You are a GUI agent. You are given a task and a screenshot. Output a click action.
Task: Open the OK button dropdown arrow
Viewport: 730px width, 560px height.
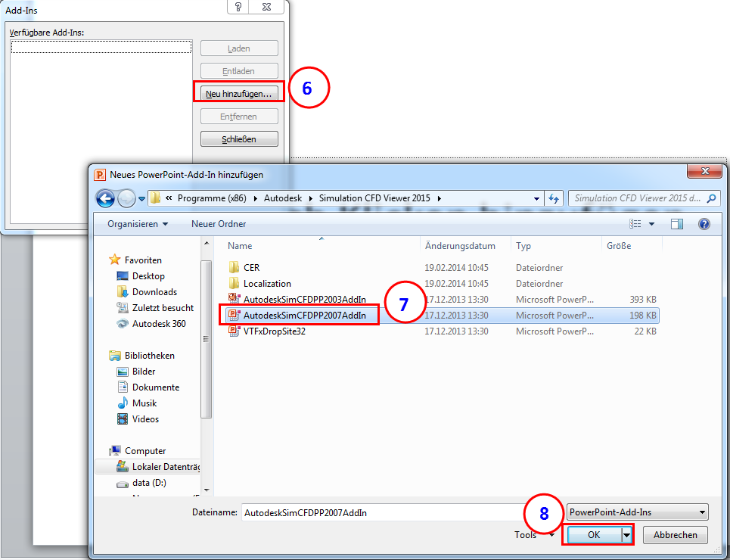pyautogui.click(x=626, y=535)
